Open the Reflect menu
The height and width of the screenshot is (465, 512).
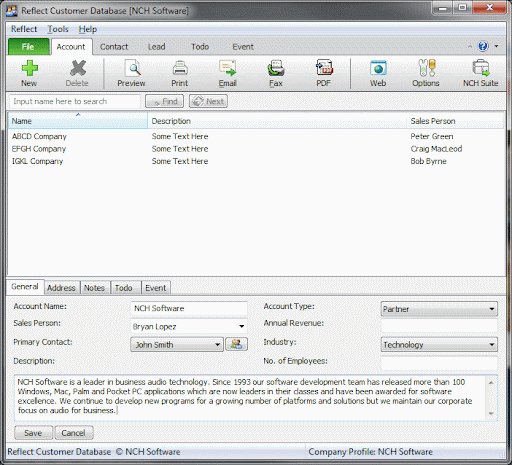point(24,29)
